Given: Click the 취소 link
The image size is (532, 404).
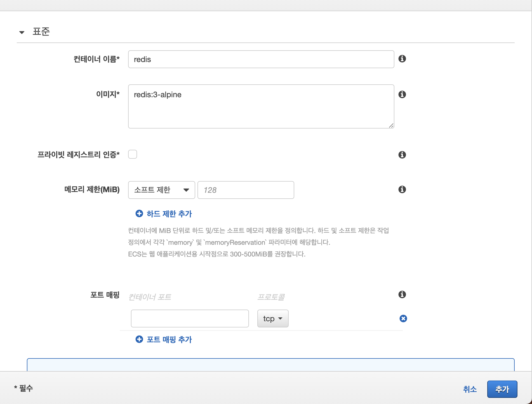Looking at the screenshot, I should (470, 389).
